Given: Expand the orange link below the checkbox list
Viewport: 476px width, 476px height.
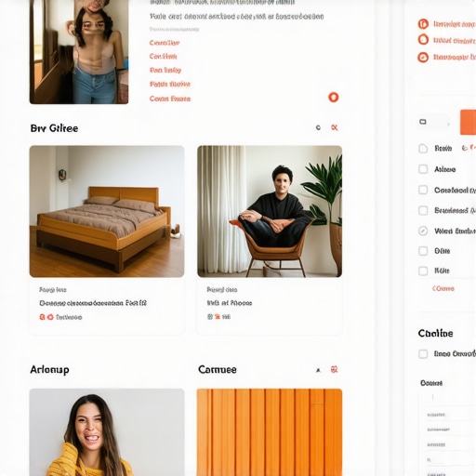Looking at the screenshot, I should click(x=443, y=288).
